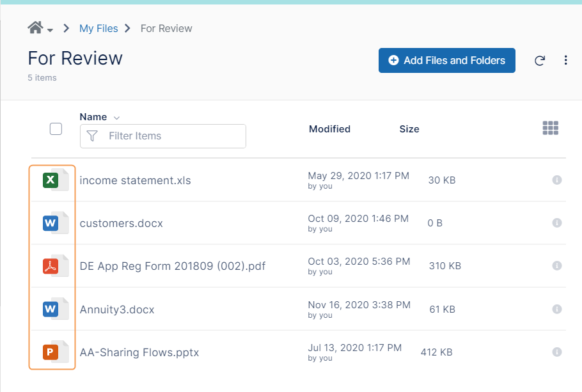Click the home icon in breadcrumb
The width and height of the screenshot is (582, 392).
pyautogui.click(x=35, y=27)
